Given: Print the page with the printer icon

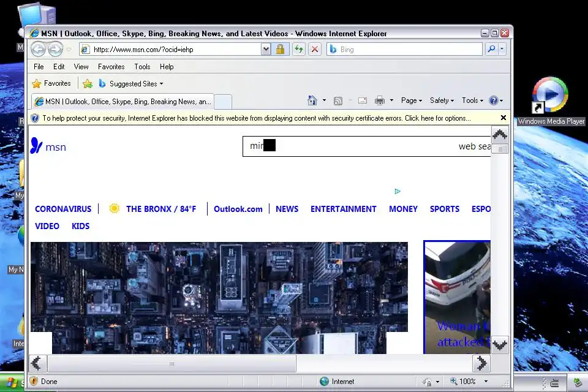Looking at the screenshot, I should point(380,100).
